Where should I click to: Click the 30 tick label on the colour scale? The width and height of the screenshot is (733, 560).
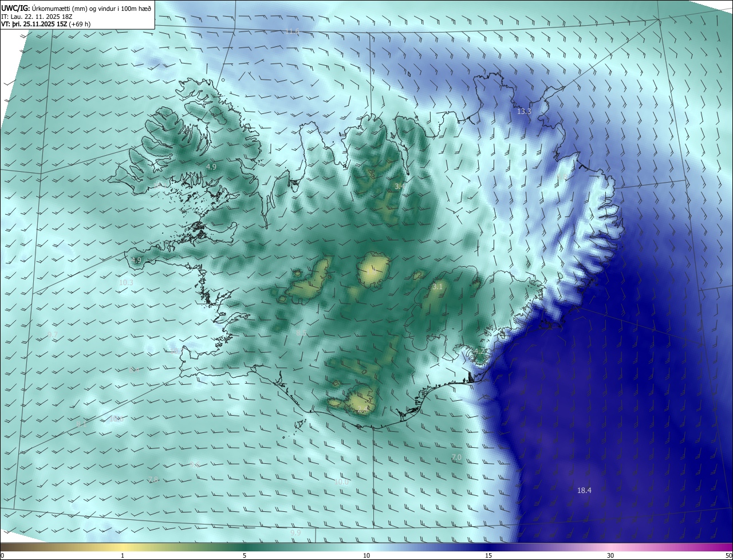[610, 555]
